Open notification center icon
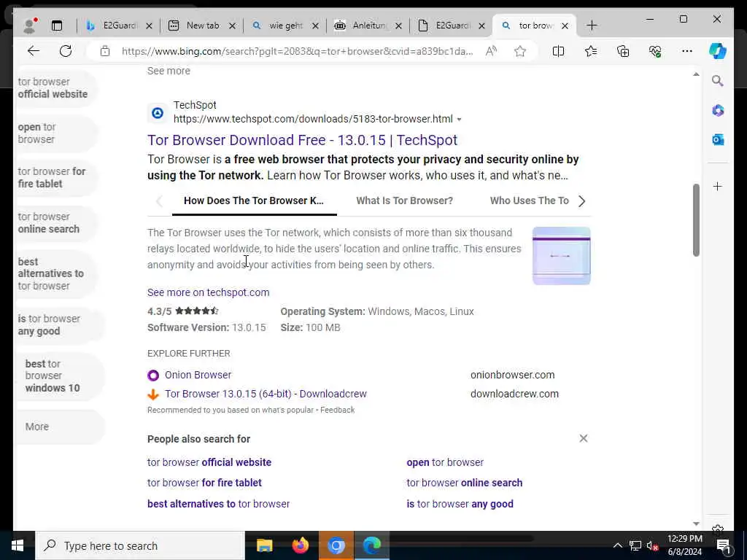The width and height of the screenshot is (747, 560). click(x=724, y=545)
